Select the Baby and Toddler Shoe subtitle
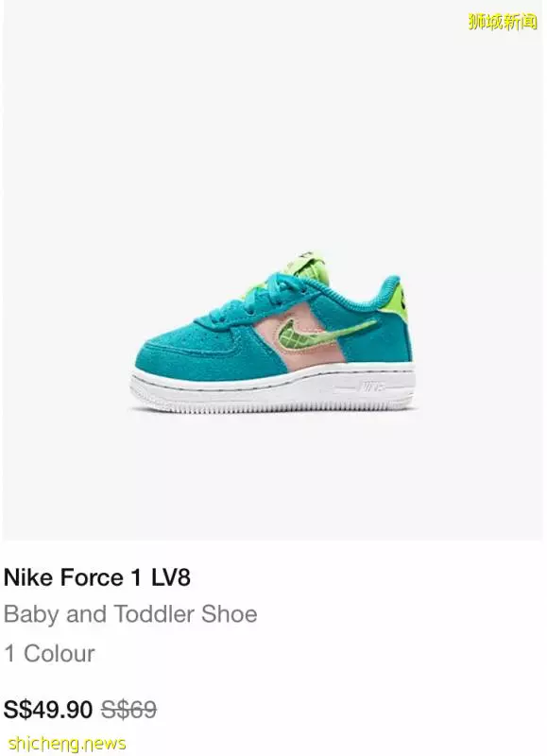The width and height of the screenshot is (547, 756). coord(130,614)
